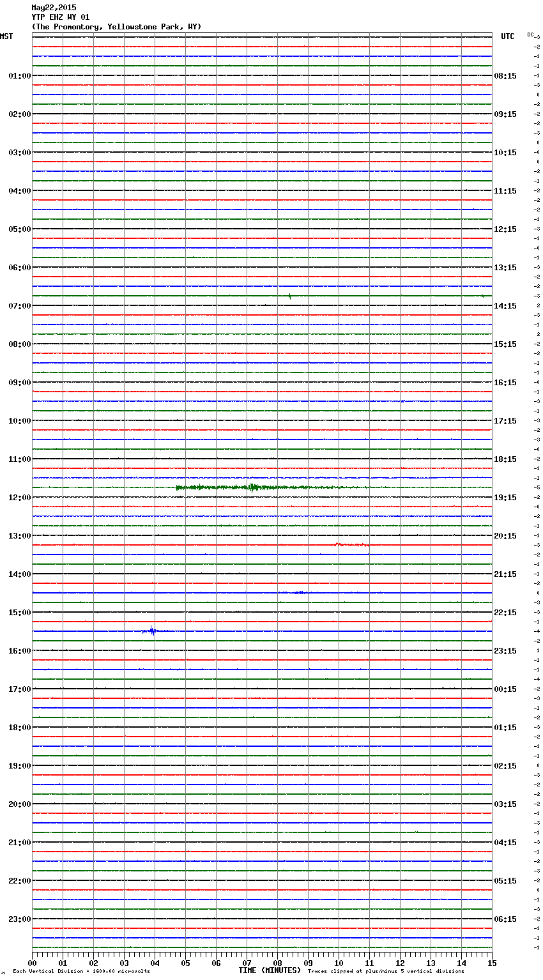543x980 pixels.
Task: Click The Promontory, Yellowstone Park location text
Action: 116,27
